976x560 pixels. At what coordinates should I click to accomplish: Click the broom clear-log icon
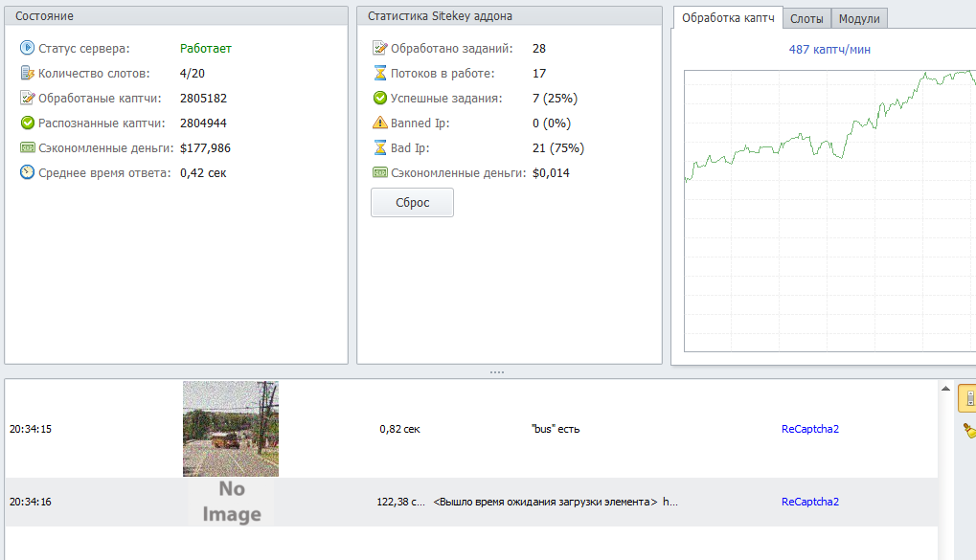tap(968, 430)
